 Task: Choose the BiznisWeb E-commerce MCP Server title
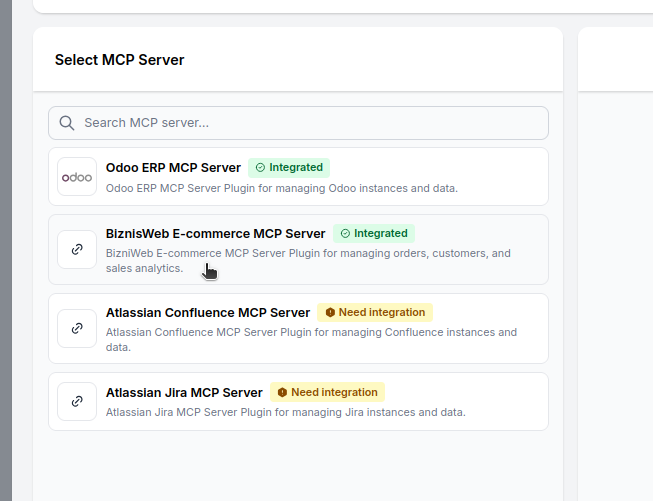(x=215, y=234)
